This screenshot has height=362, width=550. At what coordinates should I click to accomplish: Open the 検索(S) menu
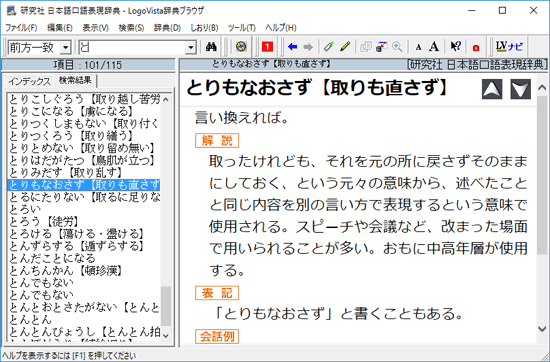point(131,28)
